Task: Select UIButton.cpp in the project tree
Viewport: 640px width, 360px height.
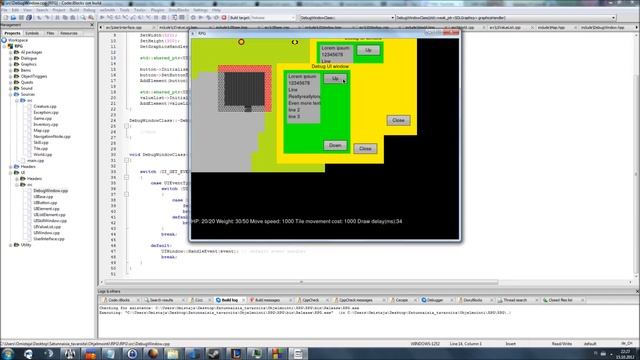Action: click(45, 203)
